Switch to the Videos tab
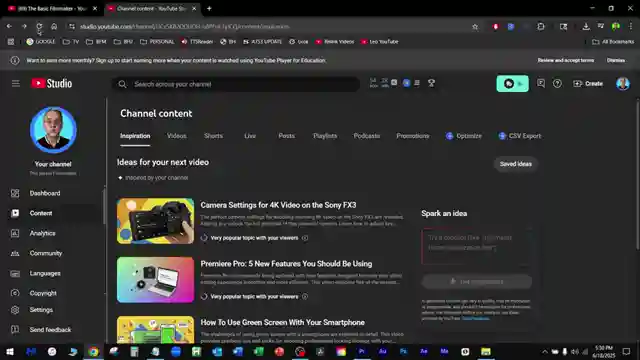This screenshot has width=640, height=360. 177,136
